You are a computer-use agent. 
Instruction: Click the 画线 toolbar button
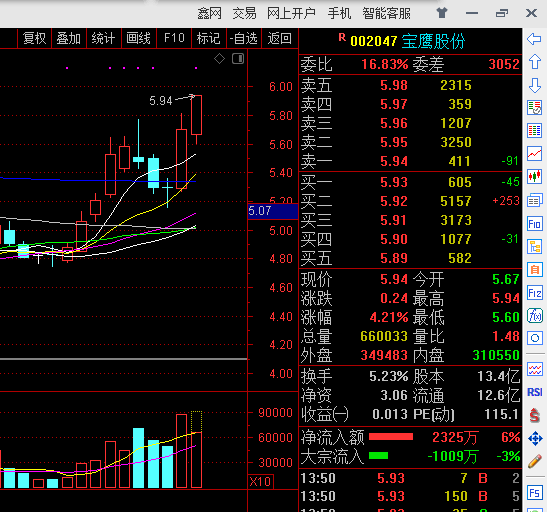point(138,38)
